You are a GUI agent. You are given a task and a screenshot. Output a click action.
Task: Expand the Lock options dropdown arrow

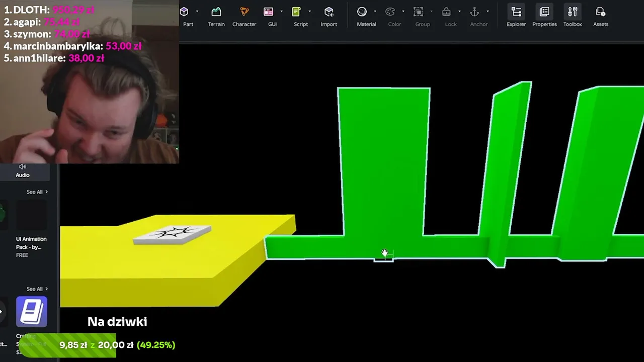pos(459,12)
